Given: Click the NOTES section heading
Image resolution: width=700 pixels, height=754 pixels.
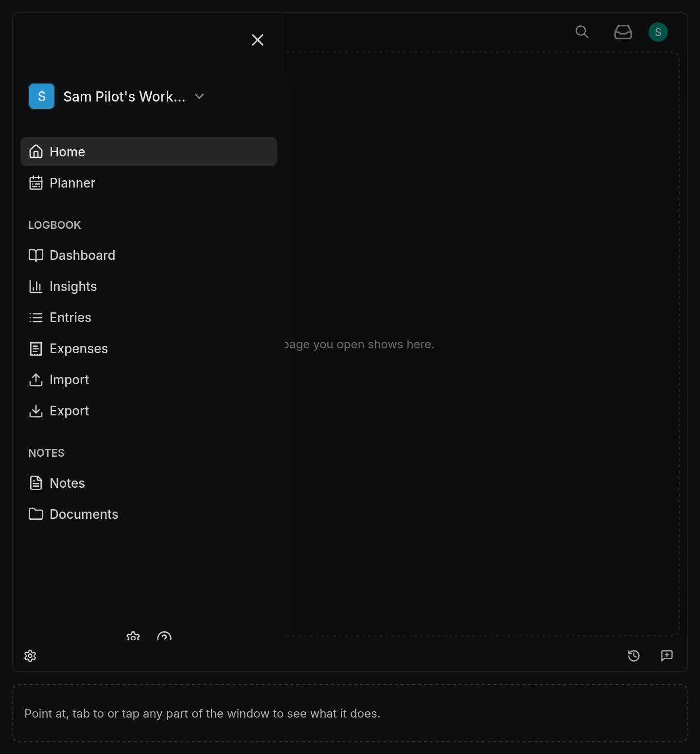Looking at the screenshot, I should pos(46,453).
